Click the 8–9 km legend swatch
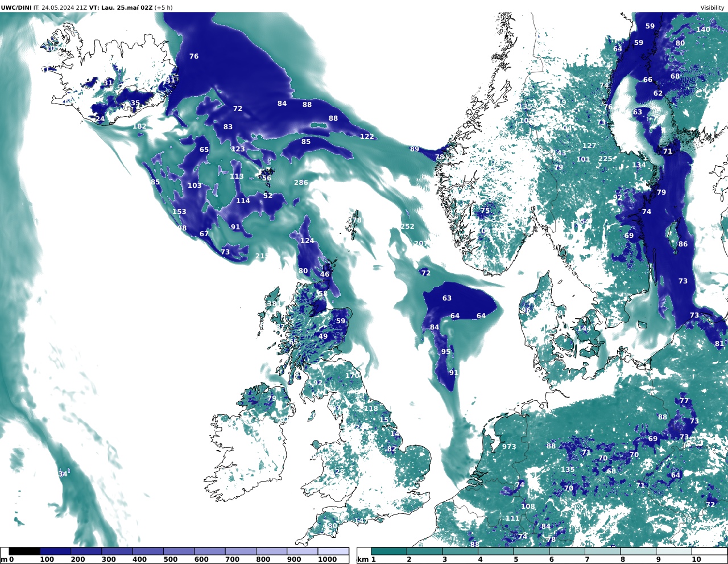Image resolution: width=728 pixels, height=564 pixels. pyautogui.click(x=638, y=551)
